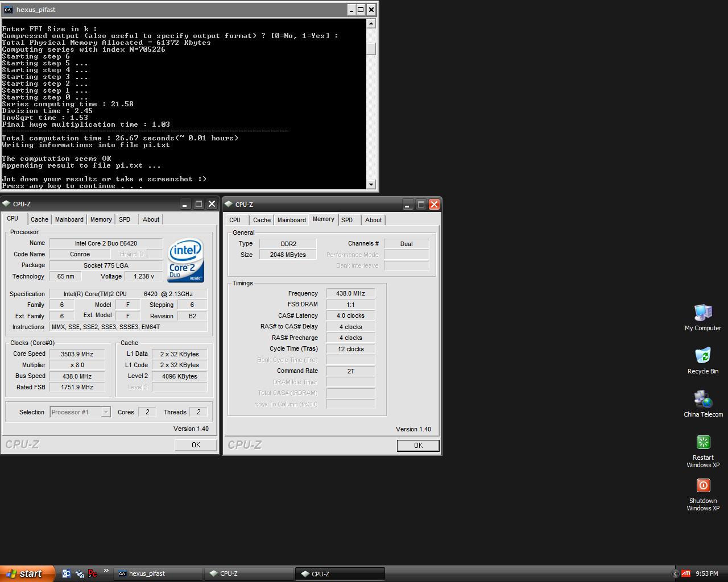Click the memory Type DDR2 field

tap(288, 244)
